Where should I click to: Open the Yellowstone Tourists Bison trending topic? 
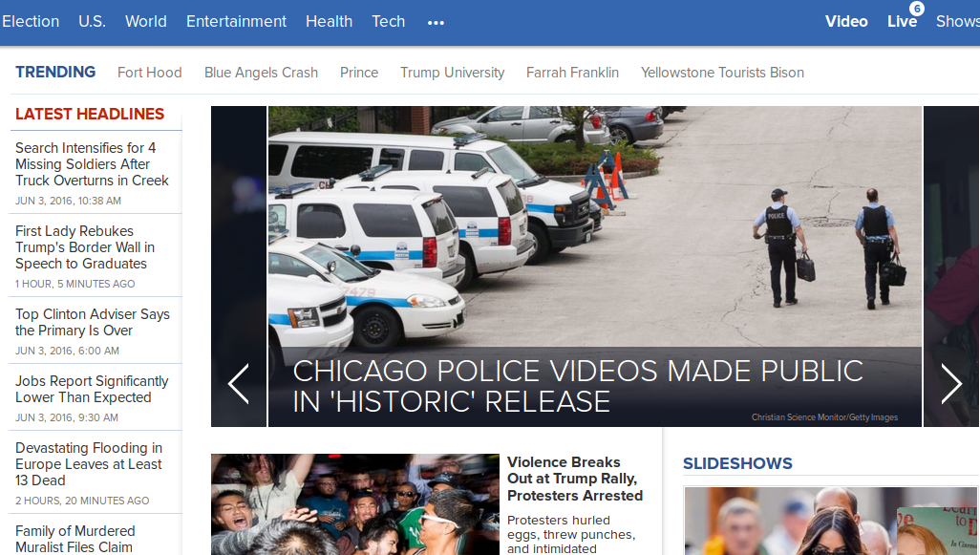click(722, 73)
